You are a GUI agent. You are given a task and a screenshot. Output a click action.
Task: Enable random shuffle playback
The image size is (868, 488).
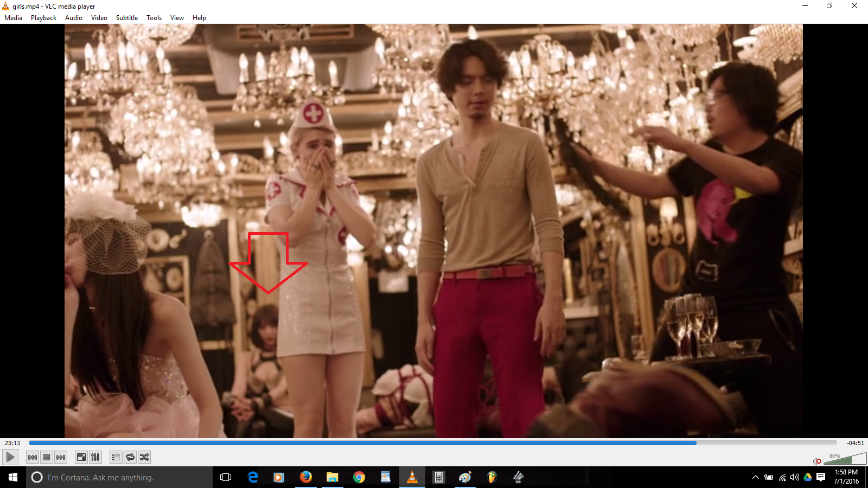coord(144,457)
